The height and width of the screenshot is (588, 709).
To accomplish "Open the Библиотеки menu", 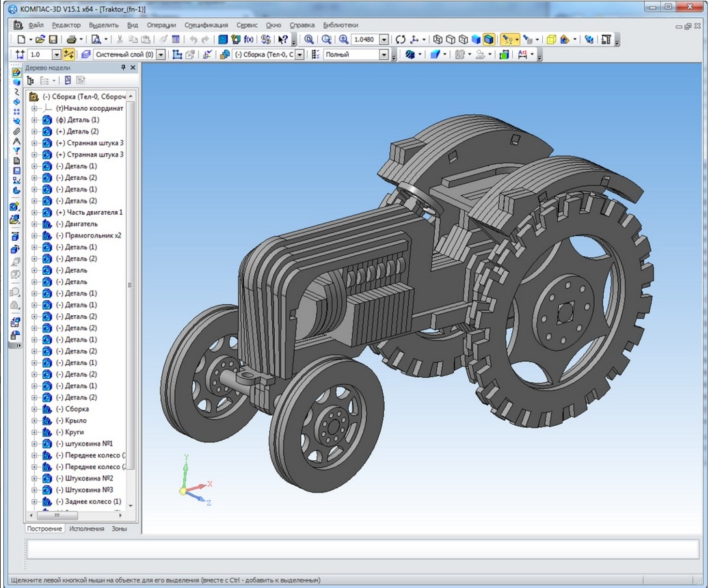I will 340,25.
